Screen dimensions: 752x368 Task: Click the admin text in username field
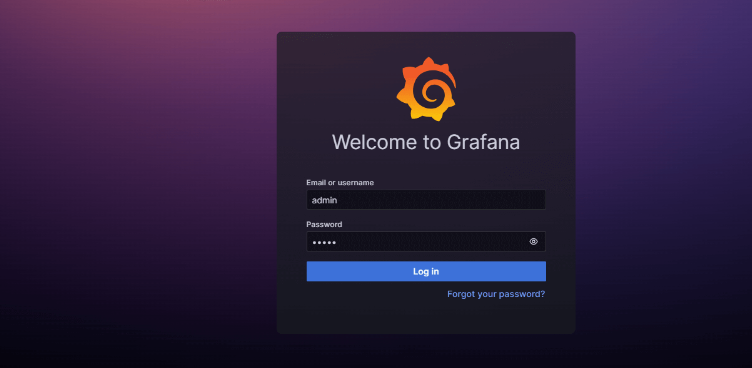click(x=325, y=200)
